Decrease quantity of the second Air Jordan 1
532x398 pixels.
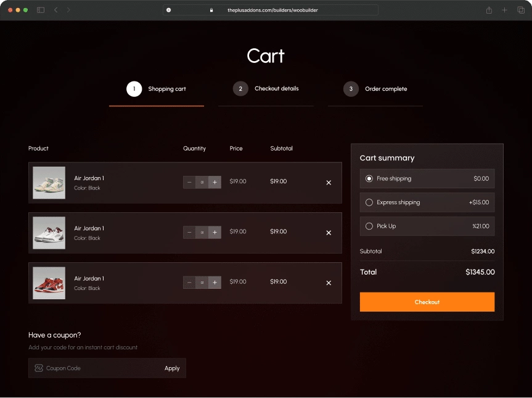189,232
